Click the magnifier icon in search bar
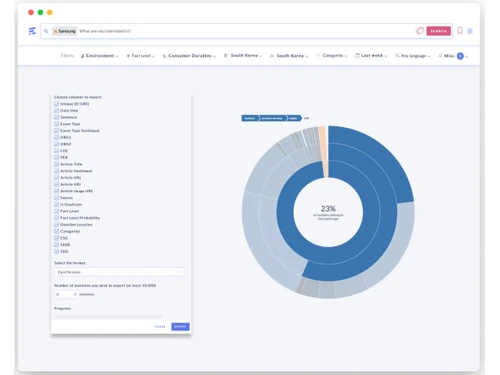 pyautogui.click(x=46, y=31)
